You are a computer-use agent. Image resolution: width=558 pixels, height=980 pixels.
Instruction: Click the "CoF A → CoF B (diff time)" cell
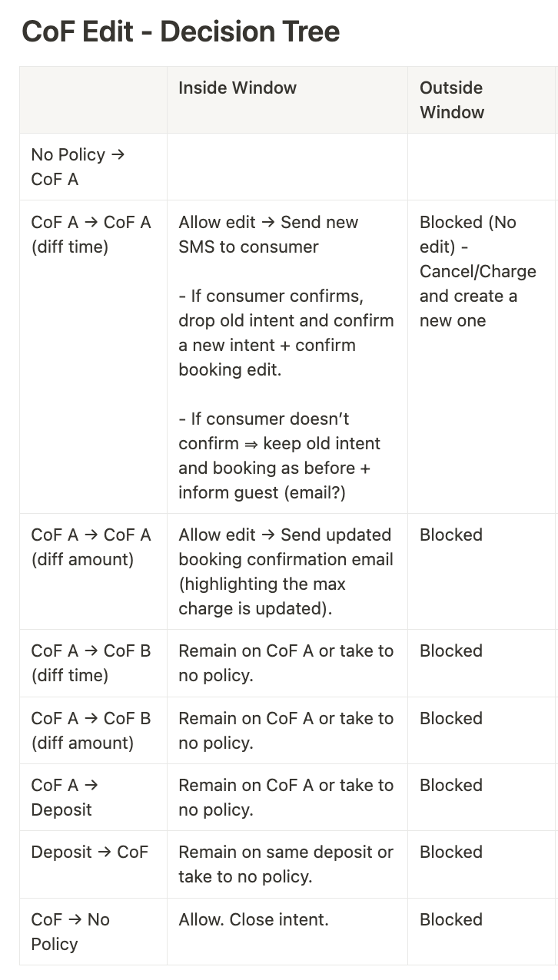(x=91, y=663)
